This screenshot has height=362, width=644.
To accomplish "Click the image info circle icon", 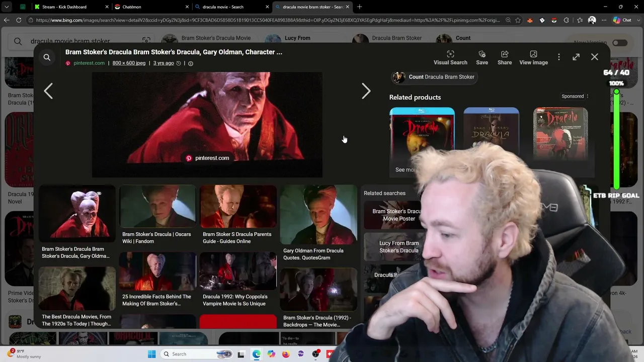I will tap(191, 63).
